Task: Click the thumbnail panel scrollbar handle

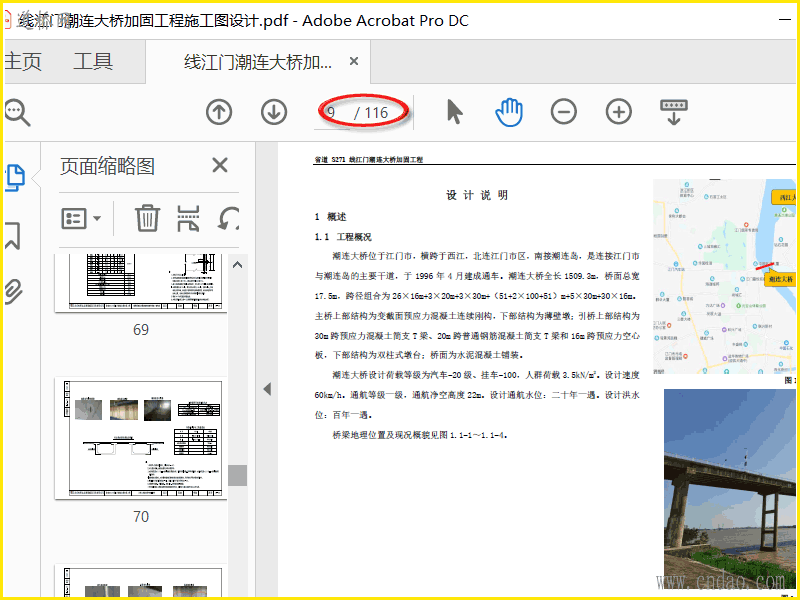Action: [237, 475]
